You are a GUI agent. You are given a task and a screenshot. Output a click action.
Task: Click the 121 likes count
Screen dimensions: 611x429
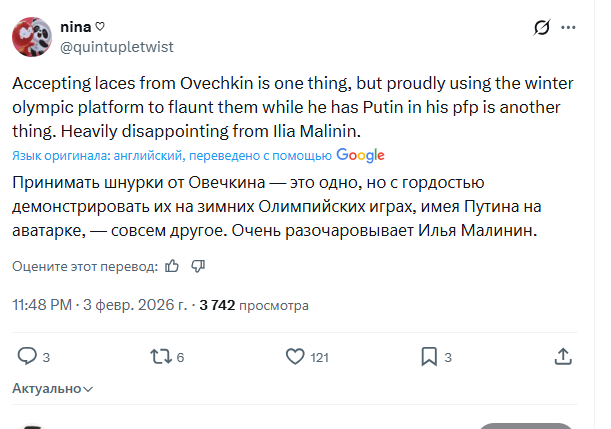point(320,357)
